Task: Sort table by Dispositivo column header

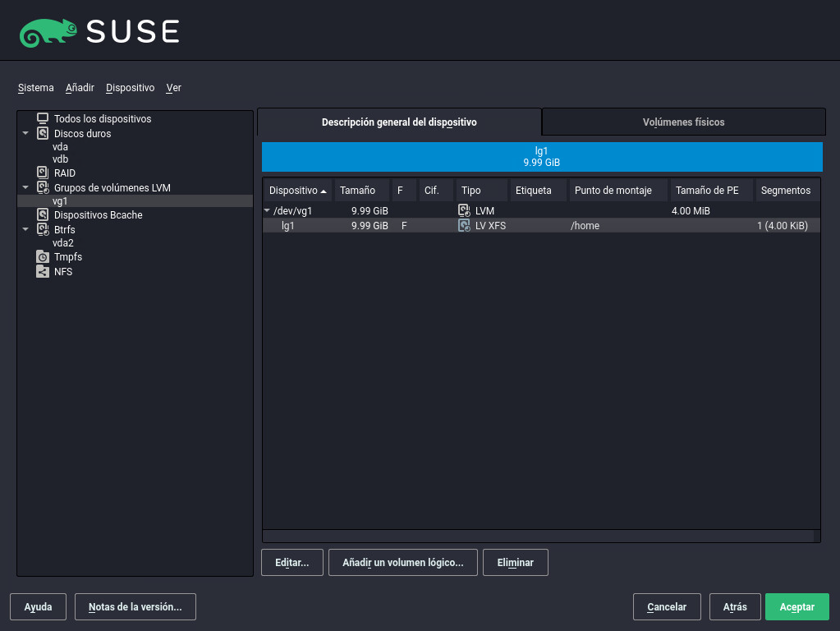Action: point(296,191)
